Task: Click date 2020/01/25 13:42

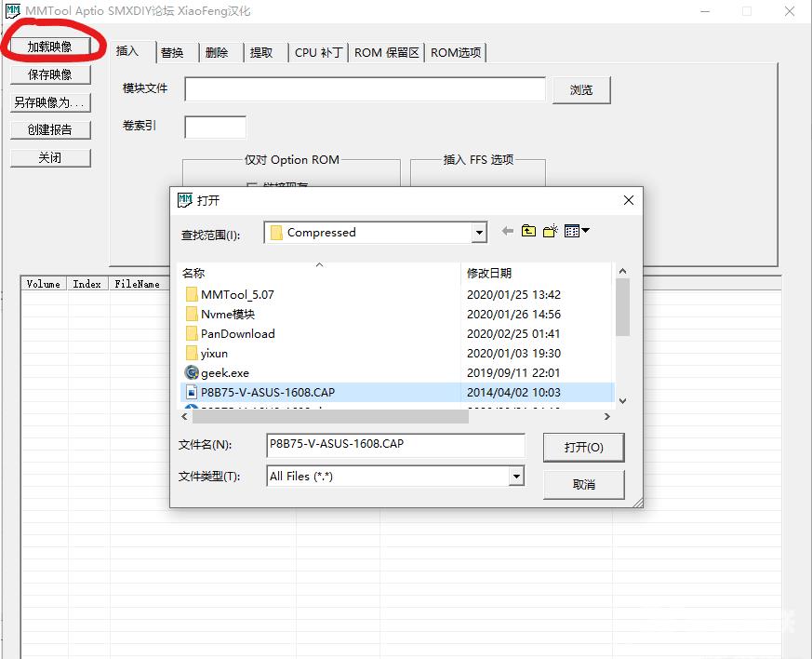Action: point(513,295)
